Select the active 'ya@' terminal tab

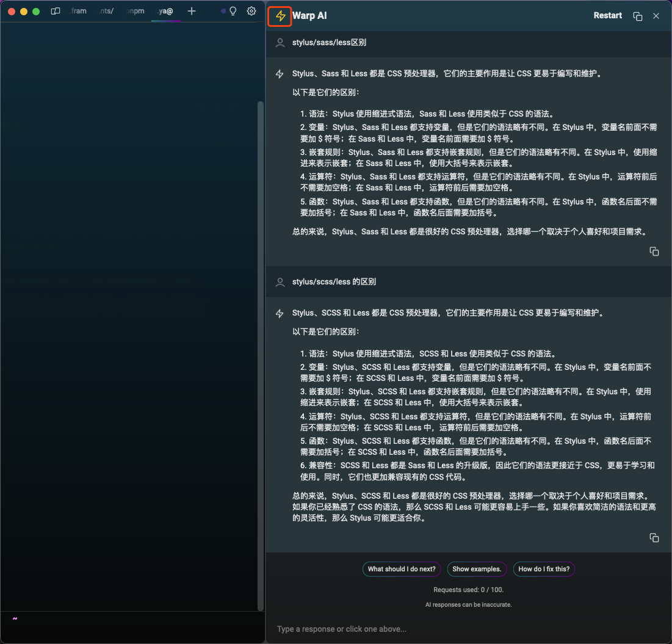pyautogui.click(x=165, y=11)
